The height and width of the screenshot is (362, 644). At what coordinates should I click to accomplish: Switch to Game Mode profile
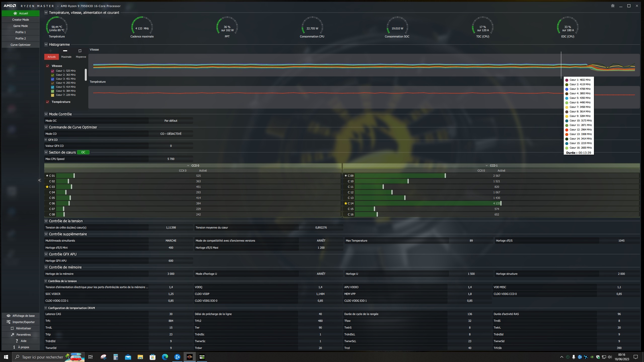click(21, 26)
